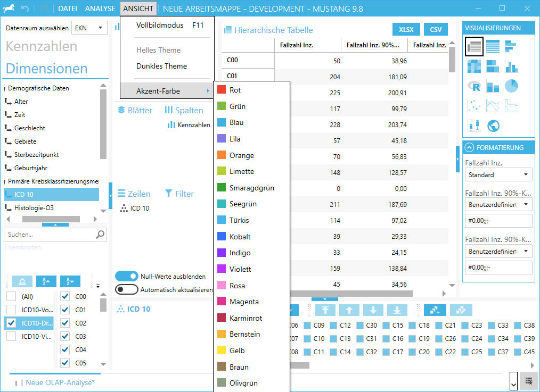Click the undo arrow in title bar
540x392 pixels.
(x=25, y=9)
